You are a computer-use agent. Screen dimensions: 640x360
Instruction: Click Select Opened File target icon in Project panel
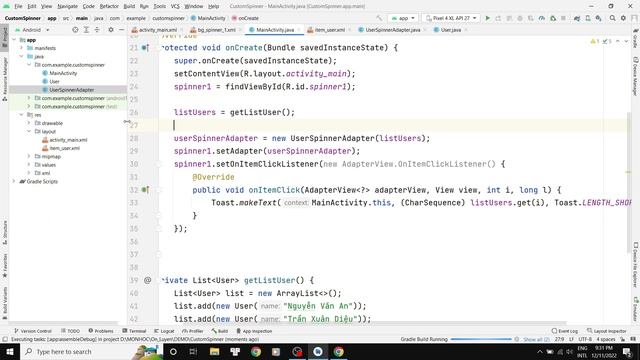(75, 30)
